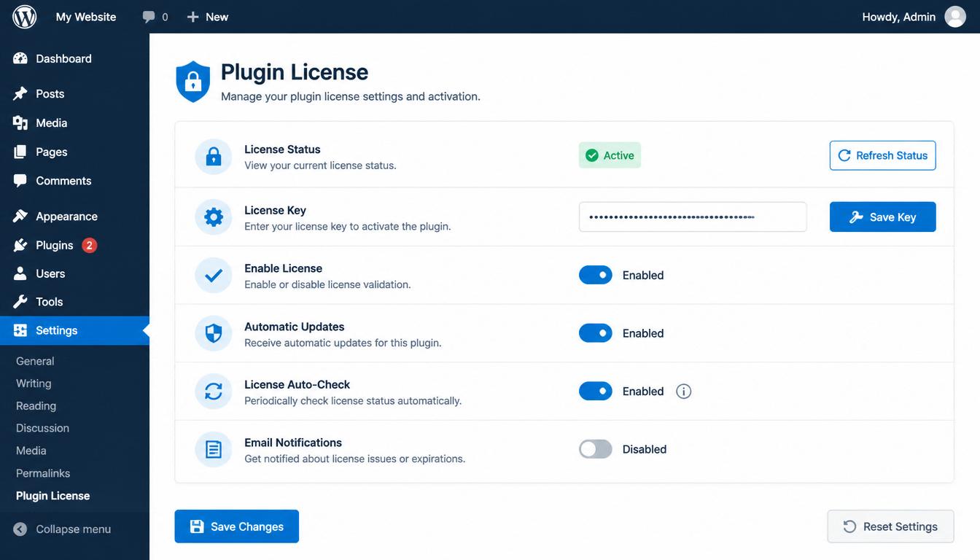Click the Appearance paintbrush icon
Viewport: 980px width, 560px height.
20,216
